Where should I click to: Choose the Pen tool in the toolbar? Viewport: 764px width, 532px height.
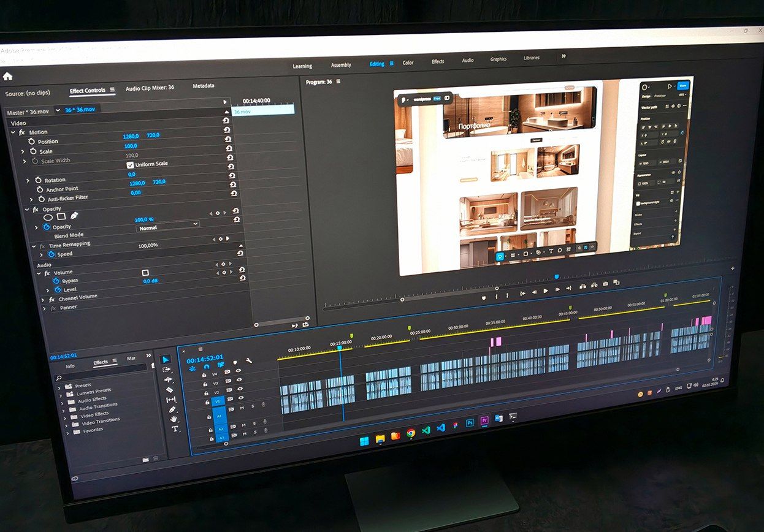point(172,409)
